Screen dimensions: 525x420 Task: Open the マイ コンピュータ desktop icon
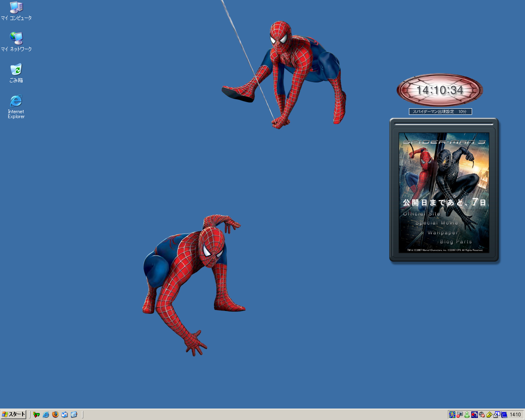16,11
